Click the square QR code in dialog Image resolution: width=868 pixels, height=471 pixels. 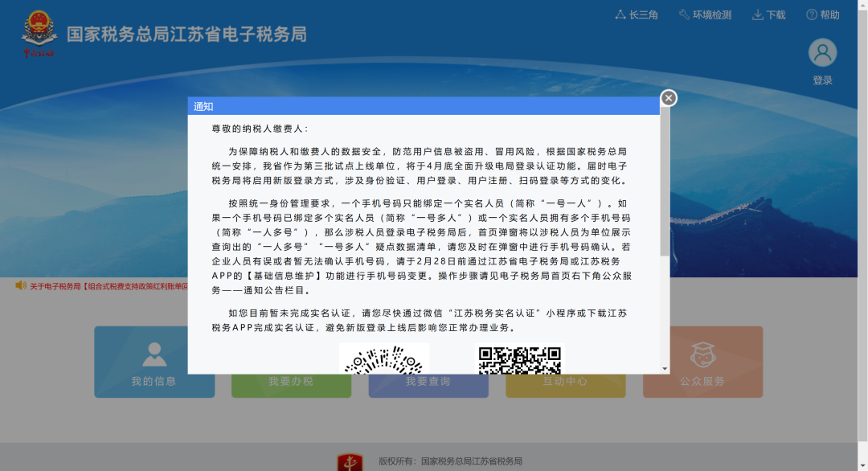click(x=520, y=360)
